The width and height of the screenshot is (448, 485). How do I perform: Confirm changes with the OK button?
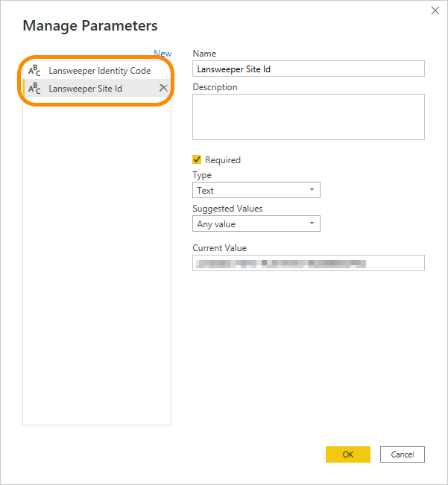[348, 454]
